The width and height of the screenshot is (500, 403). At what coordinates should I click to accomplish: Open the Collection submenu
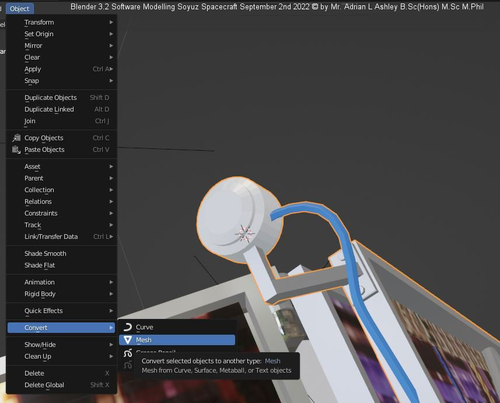(x=61, y=190)
